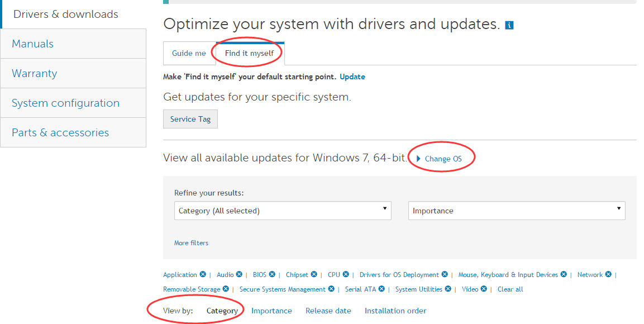Click the Service Tag button
The width and height of the screenshot is (644, 324).
point(190,119)
